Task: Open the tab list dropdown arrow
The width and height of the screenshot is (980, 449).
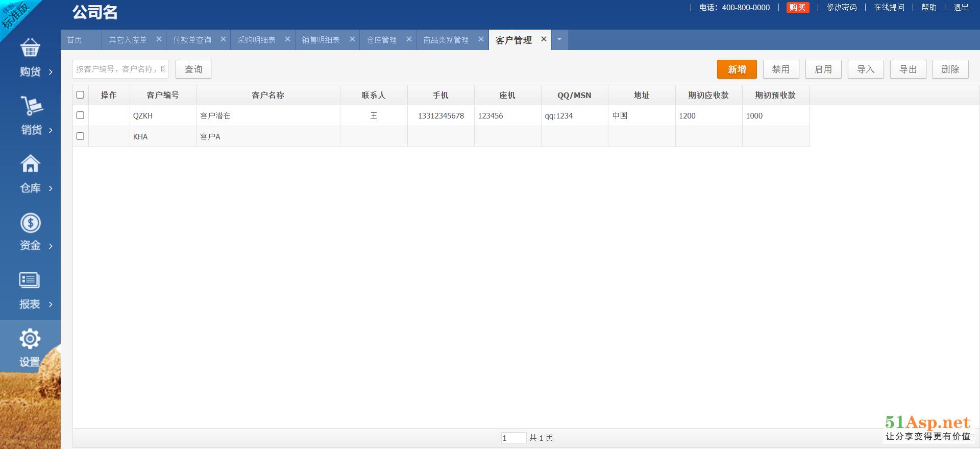Action: click(559, 39)
